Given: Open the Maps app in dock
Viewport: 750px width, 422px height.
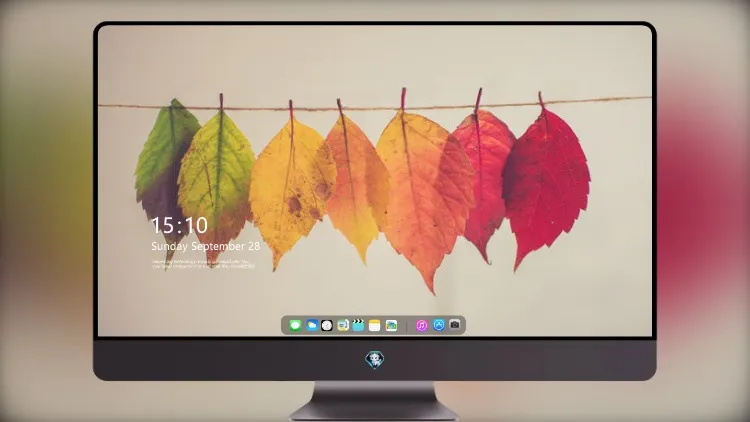Looking at the screenshot, I should click(391, 325).
